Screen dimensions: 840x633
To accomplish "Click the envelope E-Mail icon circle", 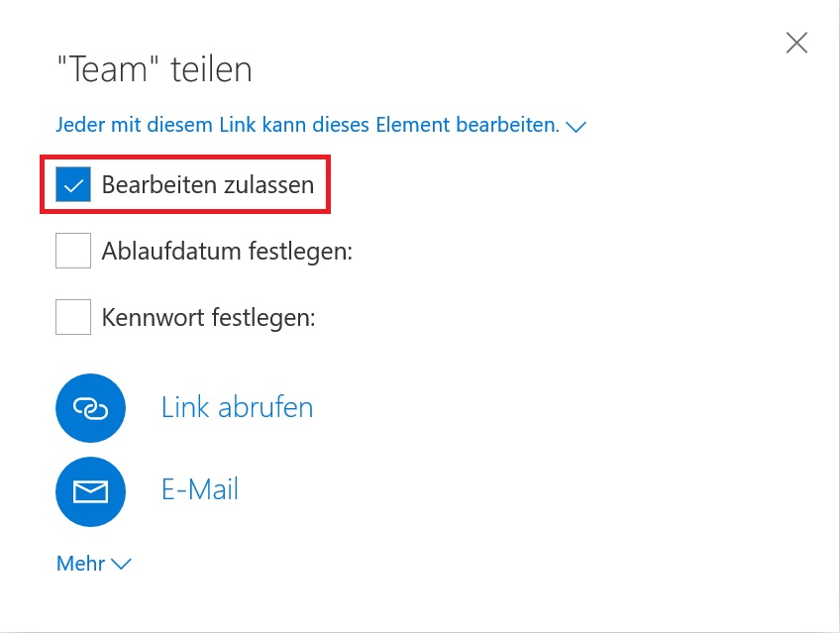I will [90, 491].
